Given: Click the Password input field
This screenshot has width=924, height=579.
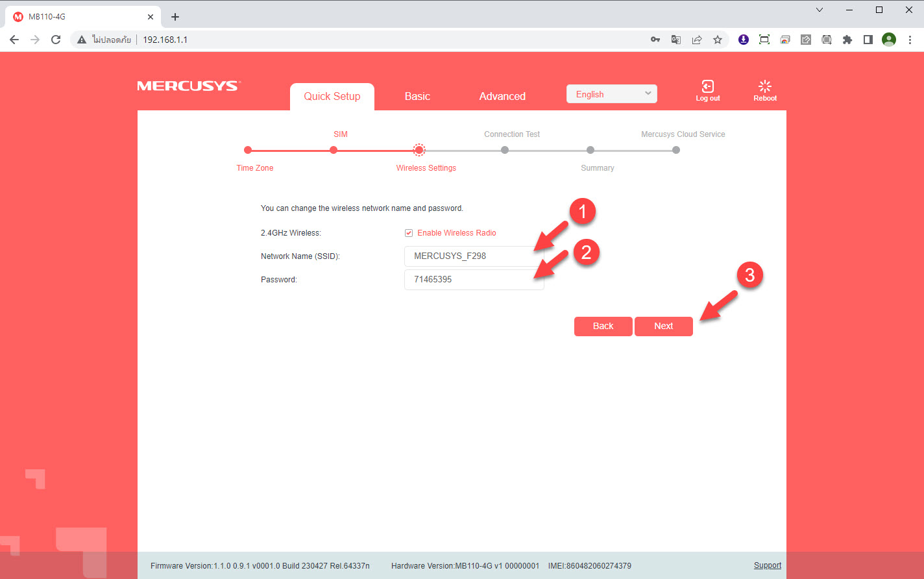Looking at the screenshot, I should [x=474, y=280].
